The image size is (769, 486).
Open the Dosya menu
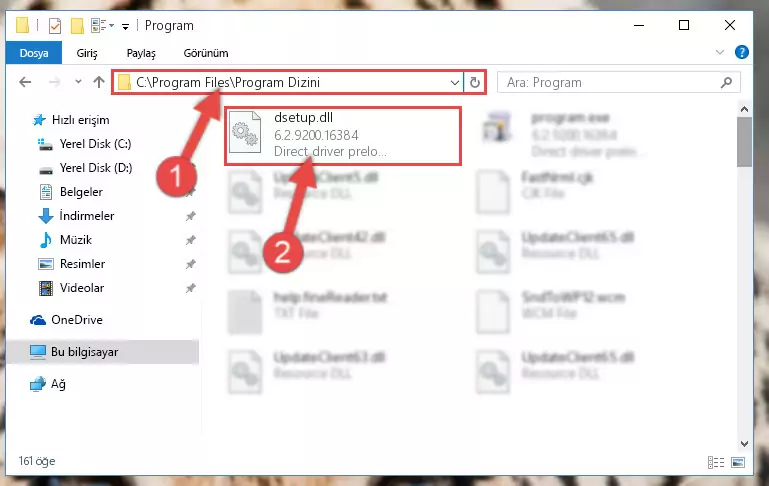34,53
